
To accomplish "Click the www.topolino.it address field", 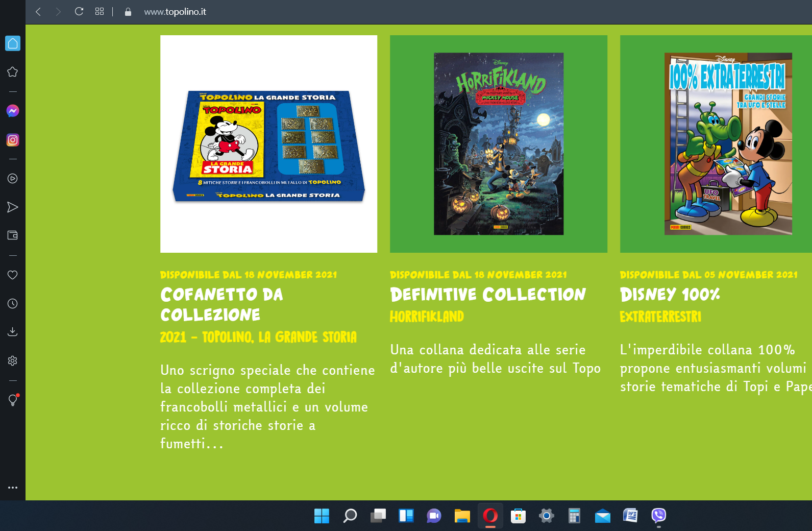I will tap(175, 12).
